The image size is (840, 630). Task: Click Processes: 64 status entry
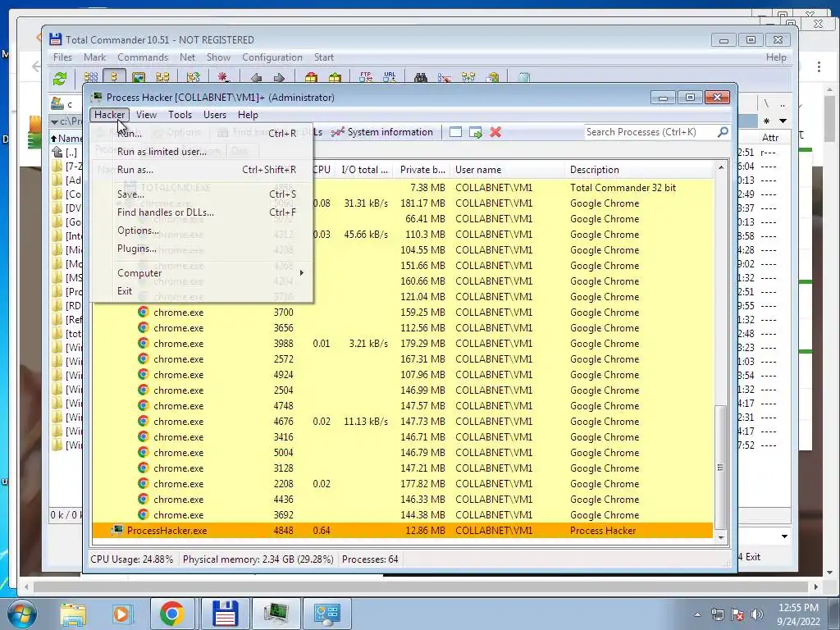tap(370, 559)
